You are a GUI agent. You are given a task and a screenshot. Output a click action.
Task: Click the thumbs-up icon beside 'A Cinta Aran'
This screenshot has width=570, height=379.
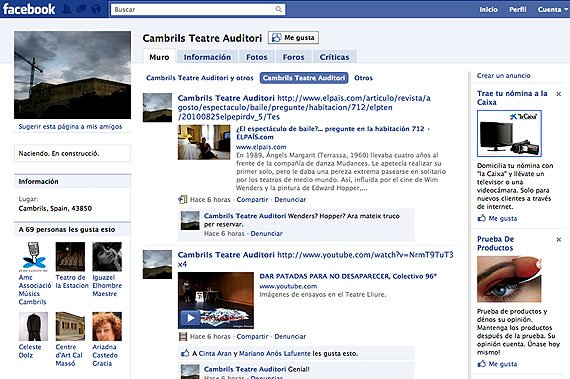tap(185, 353)
